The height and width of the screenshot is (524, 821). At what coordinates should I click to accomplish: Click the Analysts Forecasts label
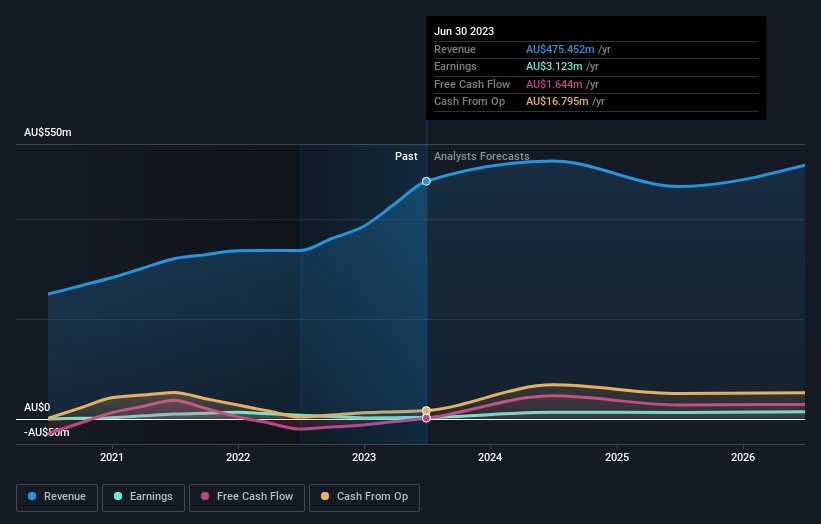[482, 156]
